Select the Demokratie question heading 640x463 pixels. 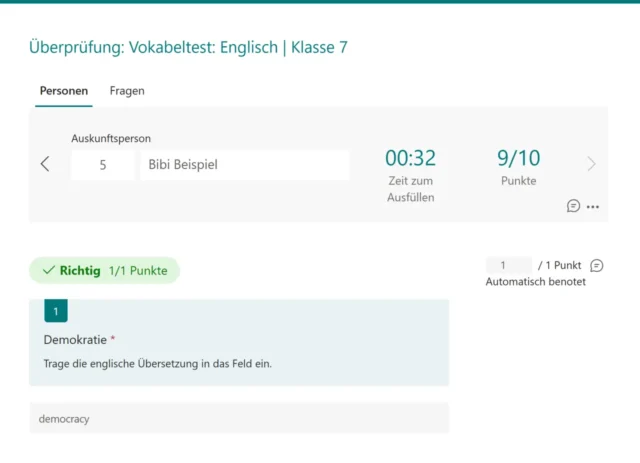tap(76, 340)
